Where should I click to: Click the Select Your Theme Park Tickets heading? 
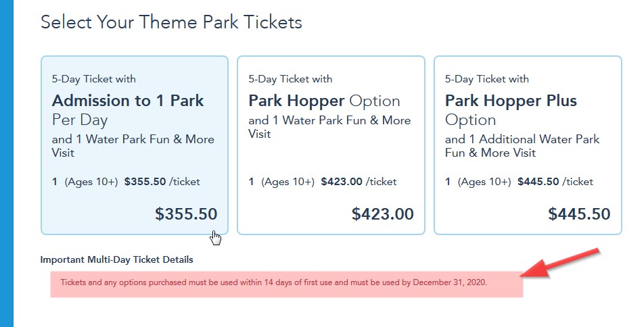point(171,22)
